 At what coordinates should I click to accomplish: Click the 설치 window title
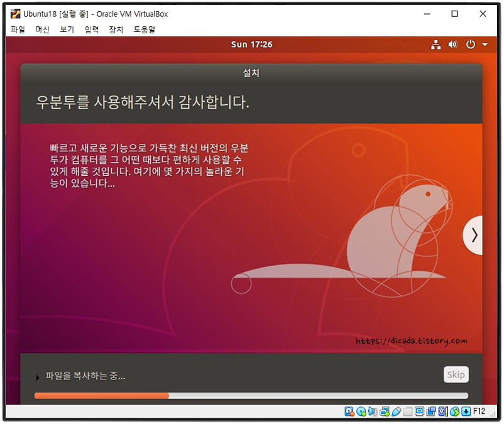251,73
